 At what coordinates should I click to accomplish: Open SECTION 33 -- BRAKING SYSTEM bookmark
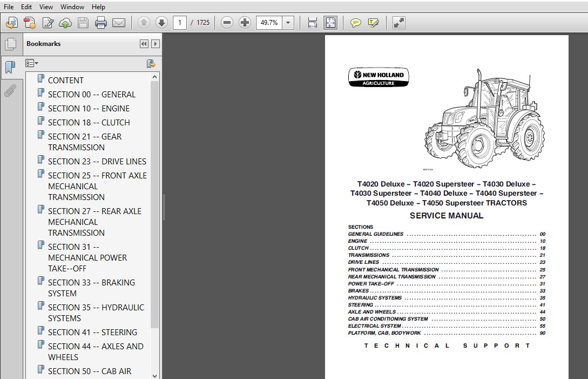point(91,288)
